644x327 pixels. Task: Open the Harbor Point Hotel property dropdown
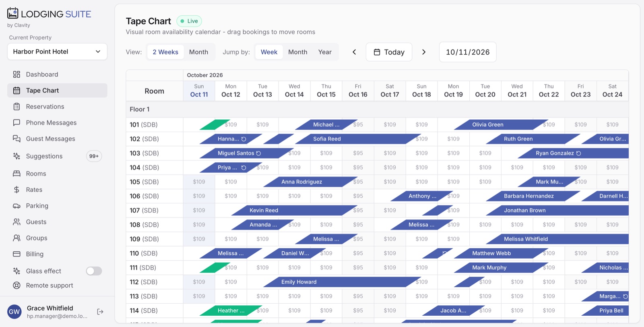[x=57, y=52]
